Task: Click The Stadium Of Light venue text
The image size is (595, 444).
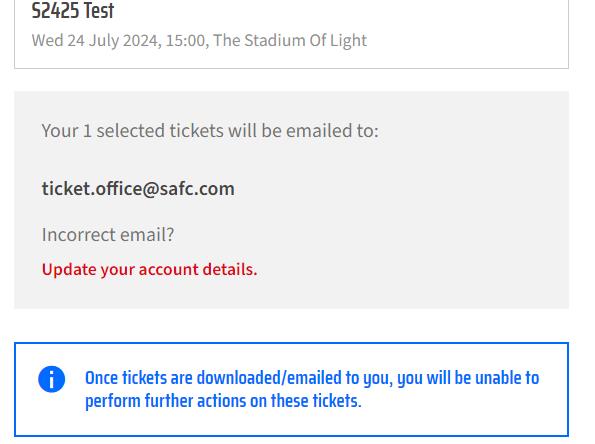Action: coord(290,41)
